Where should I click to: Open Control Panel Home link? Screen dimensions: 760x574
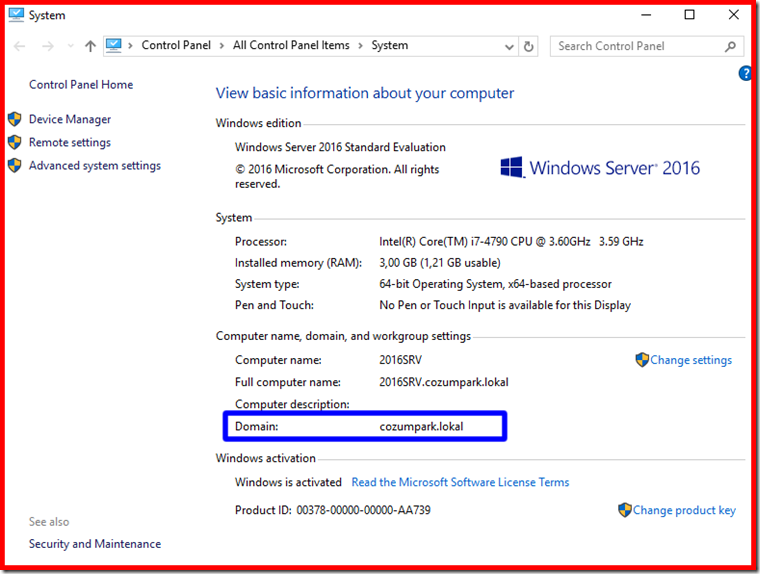coord(81,85)
